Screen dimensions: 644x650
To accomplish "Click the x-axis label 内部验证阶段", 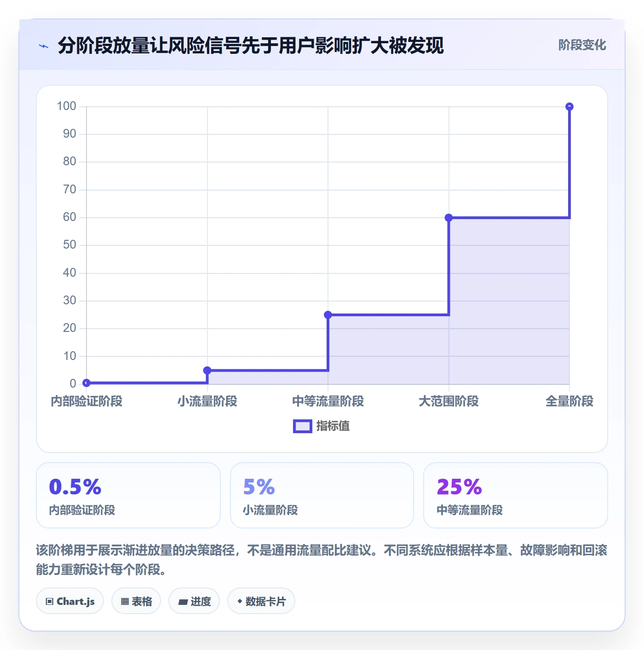I will pyautogui.click(x=86, y=401).
